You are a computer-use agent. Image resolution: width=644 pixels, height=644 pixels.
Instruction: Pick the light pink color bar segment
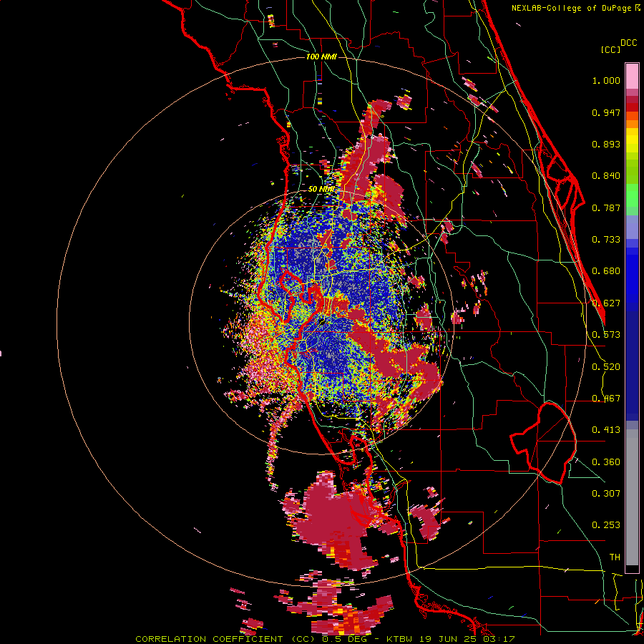click(x=632, y=77)
